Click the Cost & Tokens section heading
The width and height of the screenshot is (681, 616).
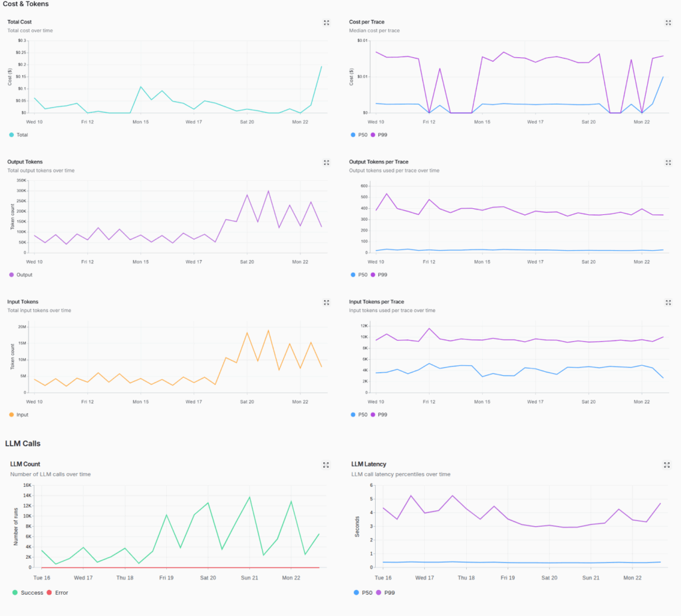tap(25, 5)
